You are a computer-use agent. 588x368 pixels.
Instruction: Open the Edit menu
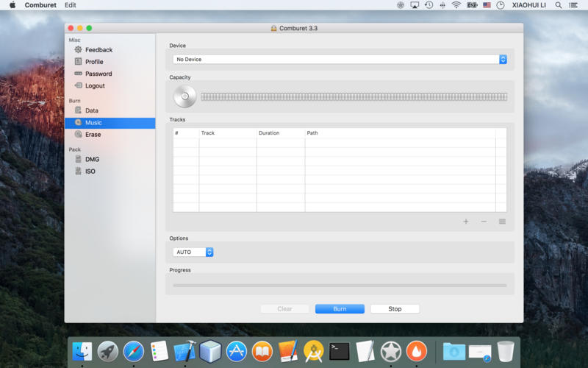70,5
